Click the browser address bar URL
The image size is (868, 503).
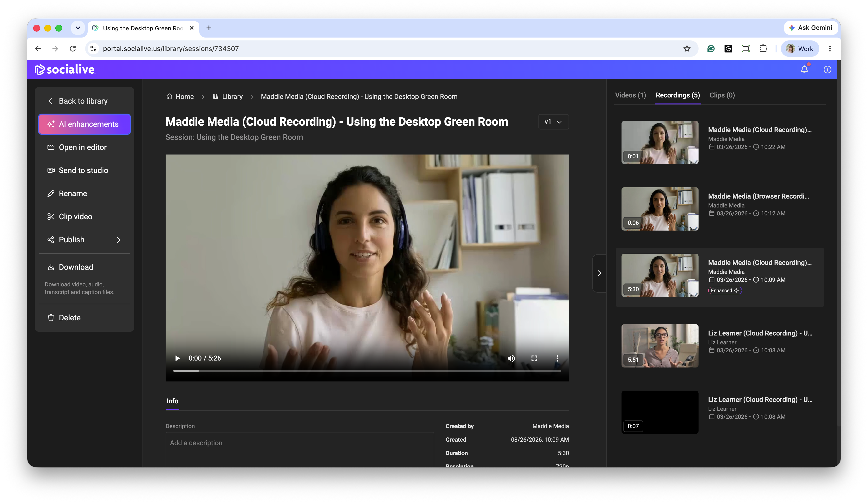(170, 49)
